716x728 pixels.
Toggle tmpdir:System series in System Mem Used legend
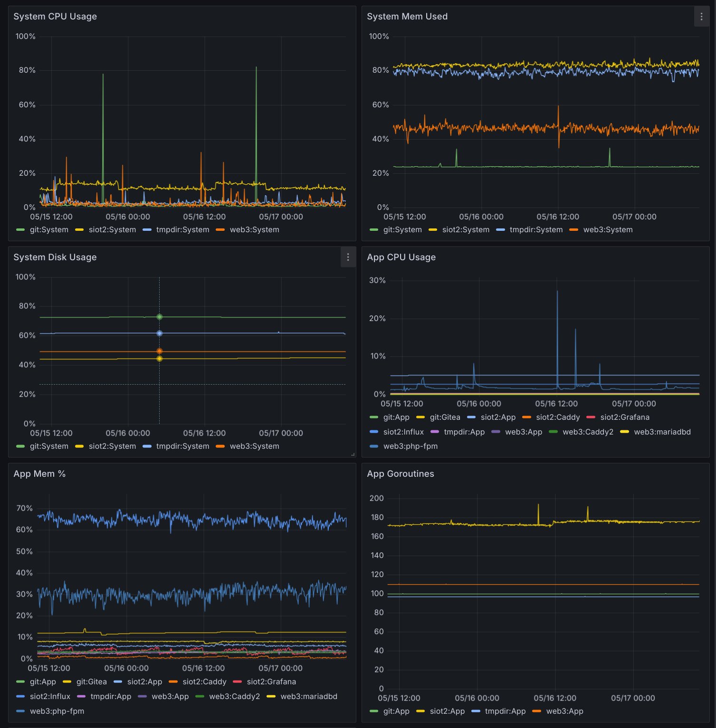click(x=536, y=230)
